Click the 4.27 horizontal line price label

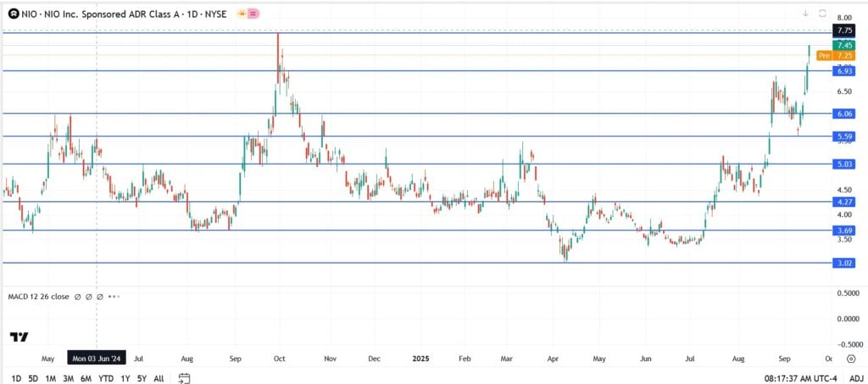point(844,202)
